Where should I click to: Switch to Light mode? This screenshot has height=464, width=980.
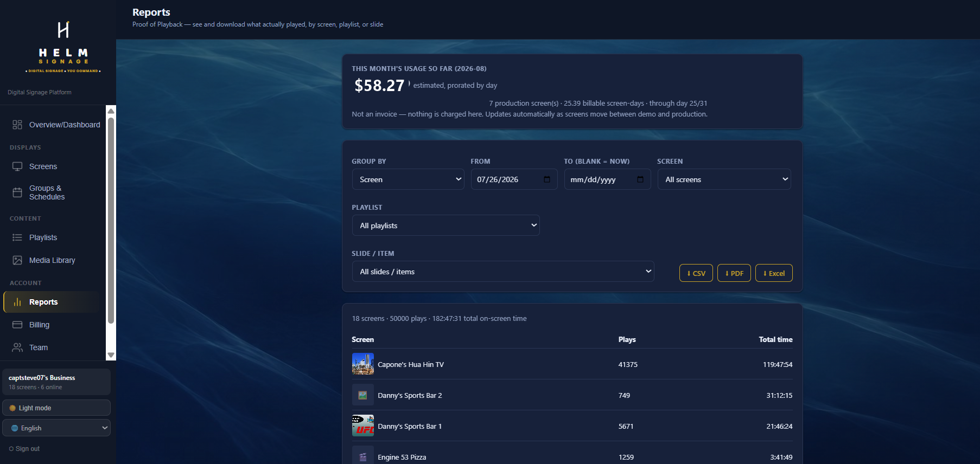click(x=56, y=408)
